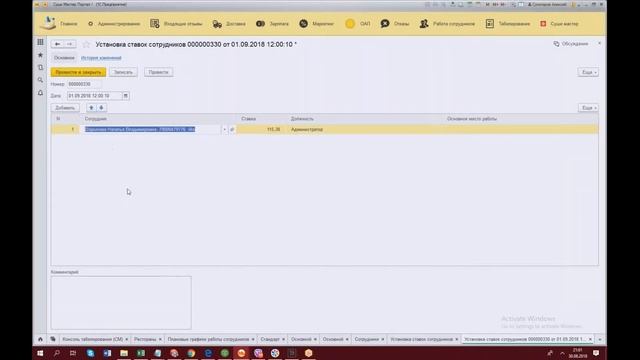Add document to favorites with star
The image size is (640, 360).
tap(86, 44)
